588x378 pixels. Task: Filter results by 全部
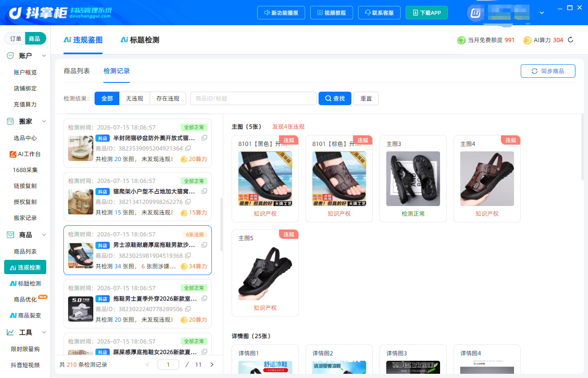click(107, 98)
